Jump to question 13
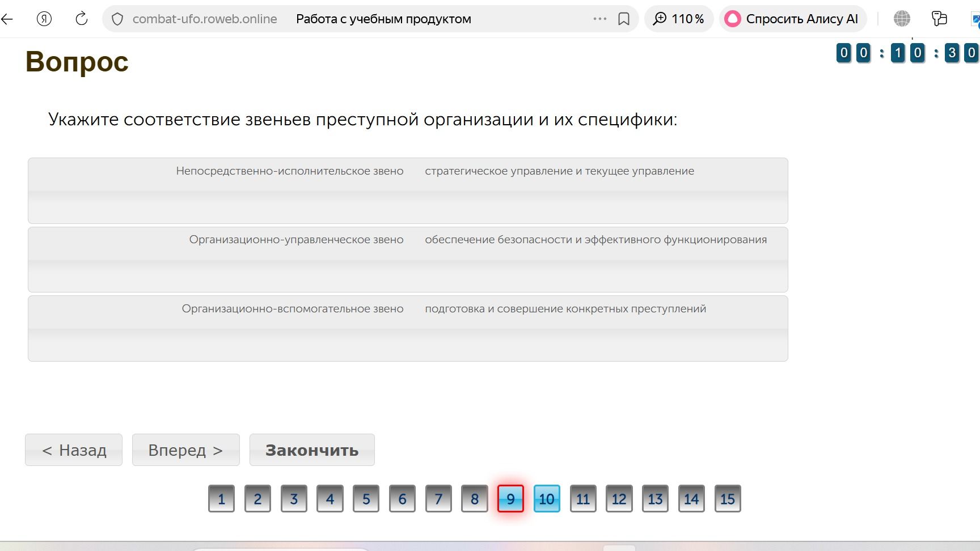This screenshot has width=980, height=551. coord(655,499)
